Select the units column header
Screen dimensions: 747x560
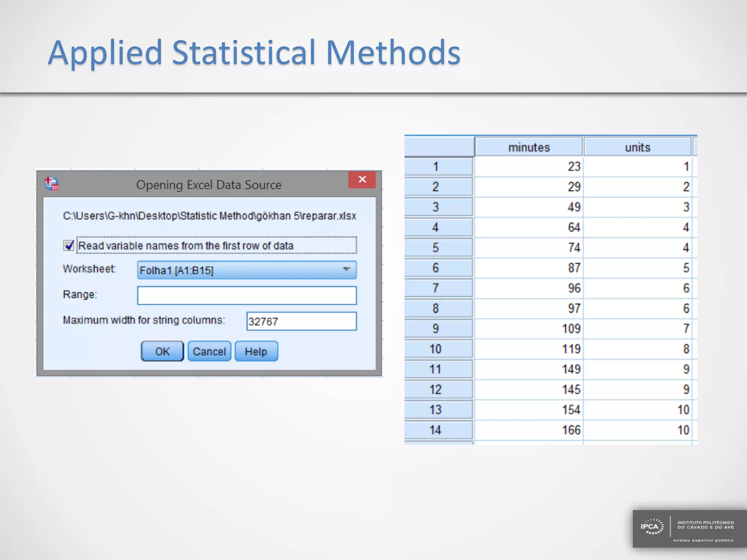click(x=638, y=147)
